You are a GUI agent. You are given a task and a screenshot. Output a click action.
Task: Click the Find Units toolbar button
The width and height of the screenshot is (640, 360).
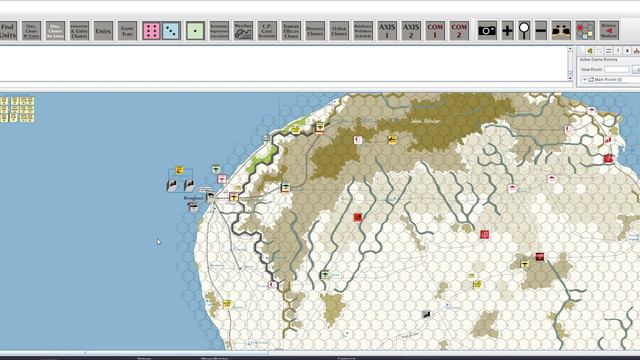(8, 31)
